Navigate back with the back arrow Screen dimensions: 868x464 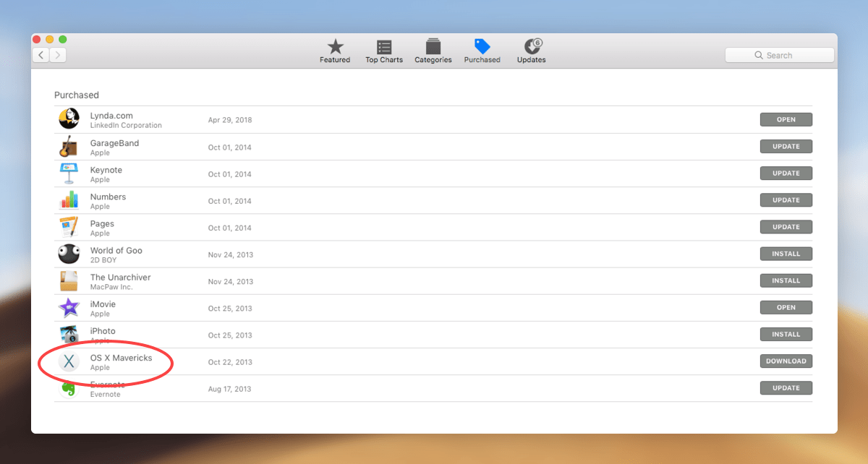(x=40, y=54)
